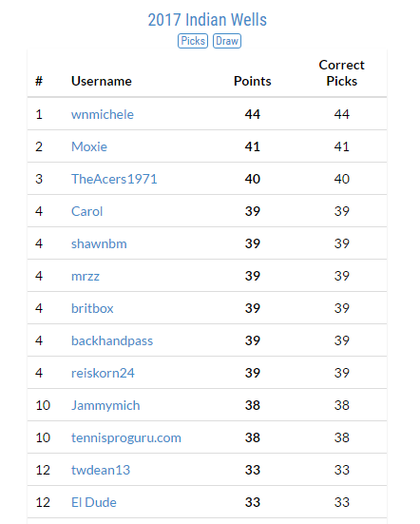Open wnmichele's profile link
This screenshot has width=420, height=524.
coord(103,115)
